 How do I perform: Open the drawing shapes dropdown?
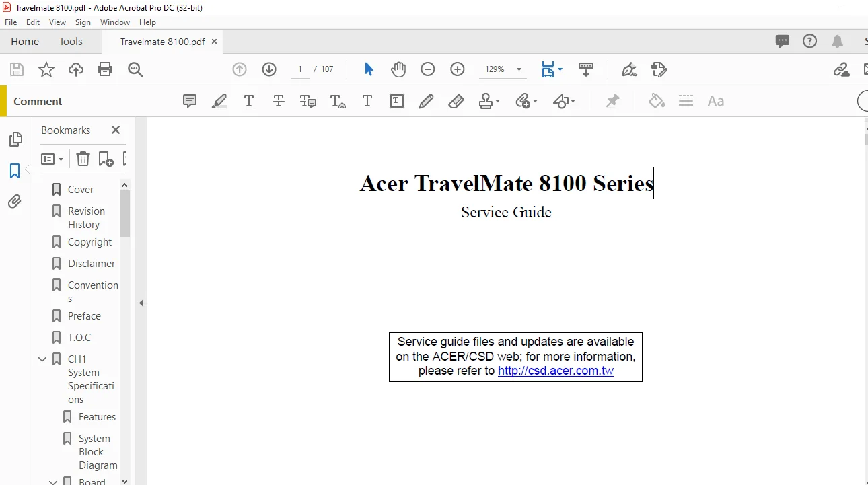coord(565,101)
